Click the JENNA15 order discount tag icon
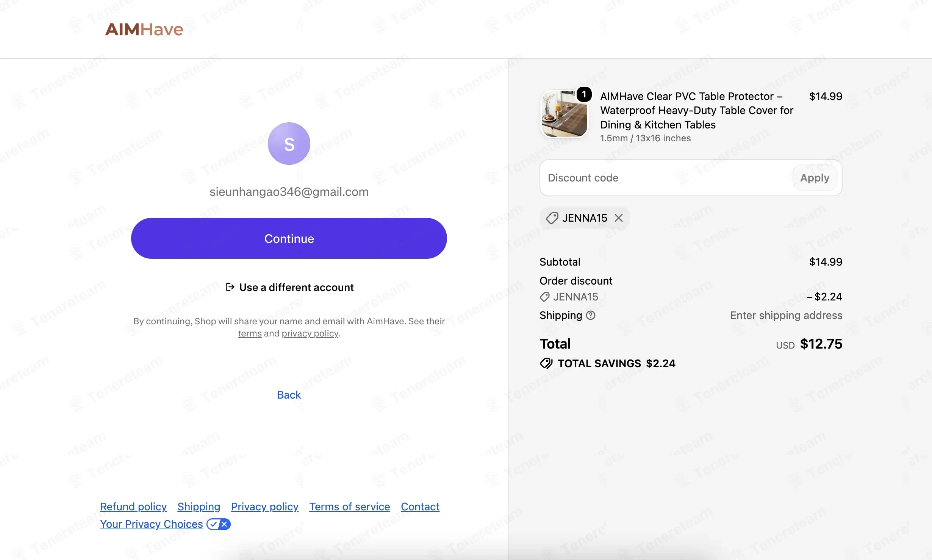Screen dimensions: 932x560 [x=544, y=297]
